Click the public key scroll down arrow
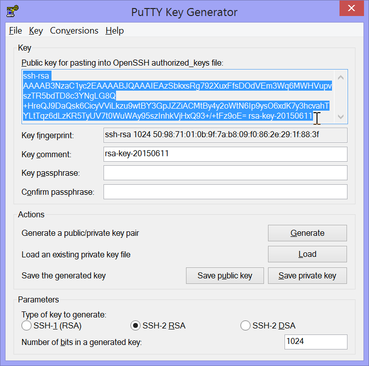Viewport: 369px width, 366px height. (340, 116)
